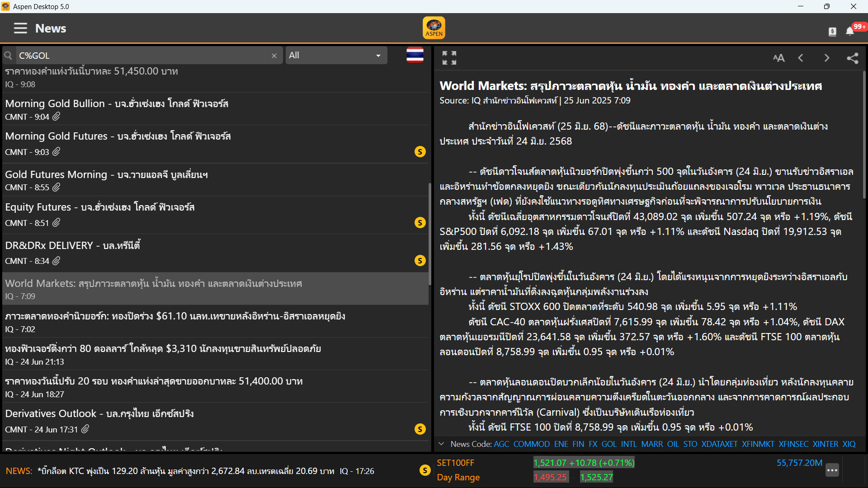Click S badge on Morning Gold Futures

(420, 152)
